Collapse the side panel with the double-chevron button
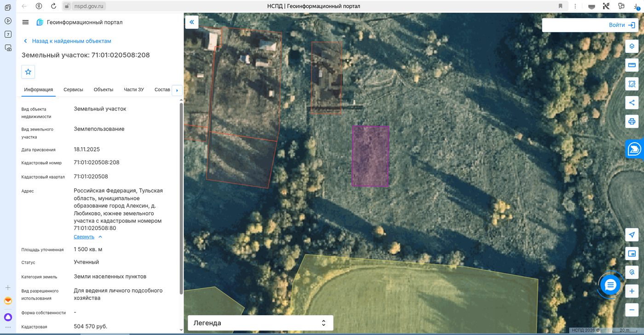Viewport: 644px width, 335px height. tap(192, 22)
